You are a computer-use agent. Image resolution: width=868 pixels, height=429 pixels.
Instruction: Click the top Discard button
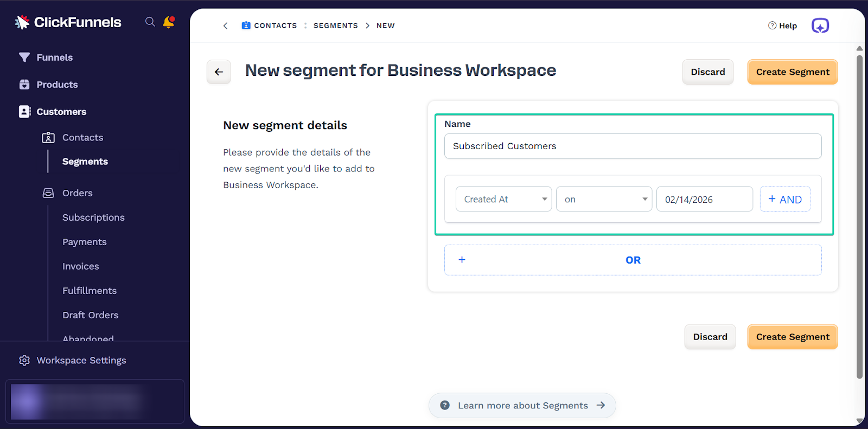(708, 72)
